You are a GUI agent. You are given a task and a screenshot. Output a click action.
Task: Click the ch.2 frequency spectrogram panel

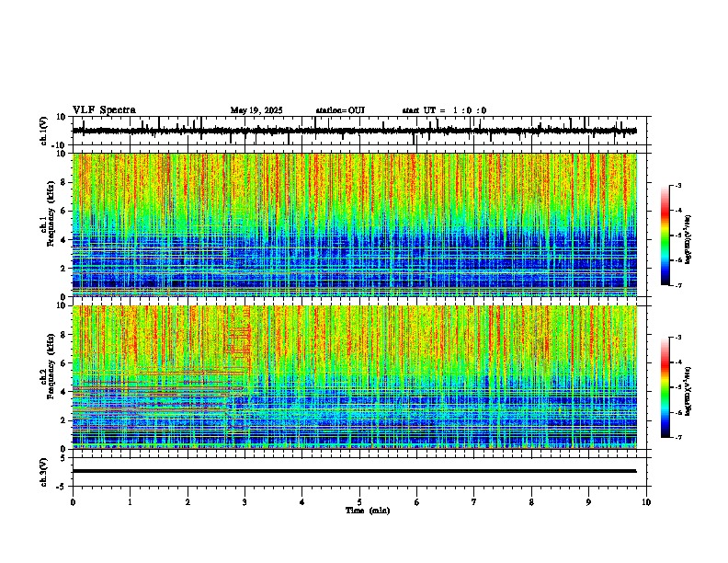(355, 377)
